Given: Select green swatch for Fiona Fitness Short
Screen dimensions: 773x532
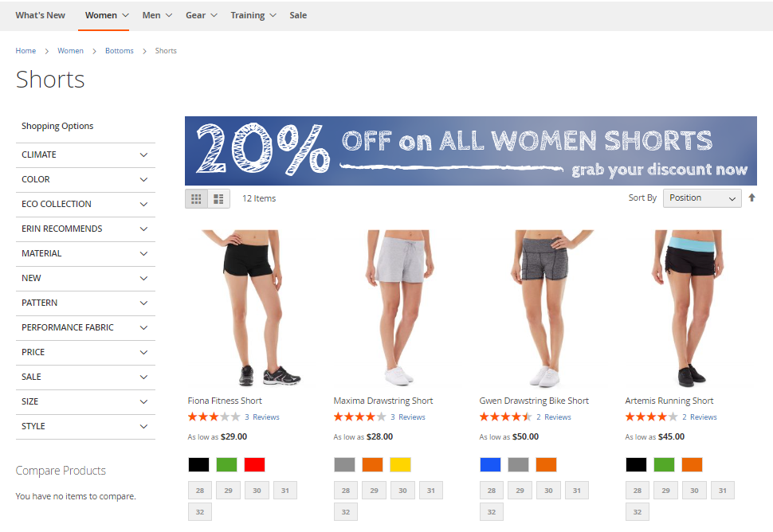Looking at the screenshot, I should coord(227,464).
